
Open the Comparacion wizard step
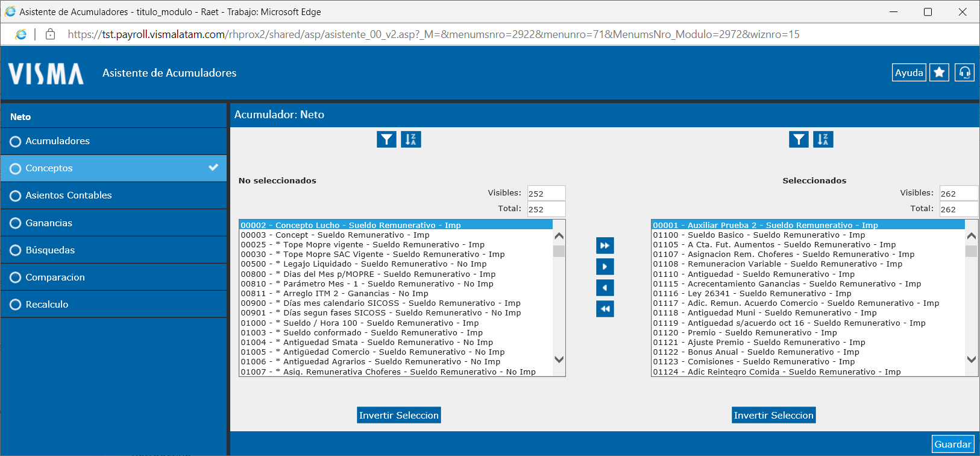(113, 277)
